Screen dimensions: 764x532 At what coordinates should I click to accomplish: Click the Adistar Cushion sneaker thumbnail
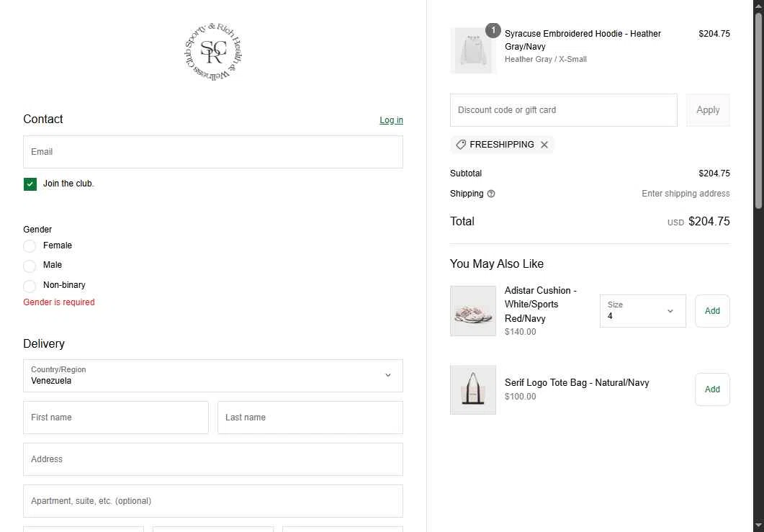click(472, 311)
